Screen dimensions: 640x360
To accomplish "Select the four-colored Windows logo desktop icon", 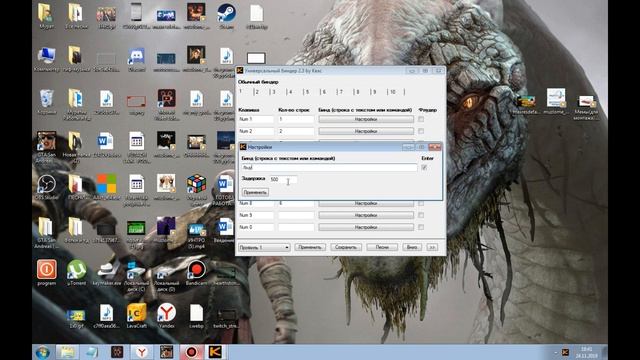I will tap(107, 186).
